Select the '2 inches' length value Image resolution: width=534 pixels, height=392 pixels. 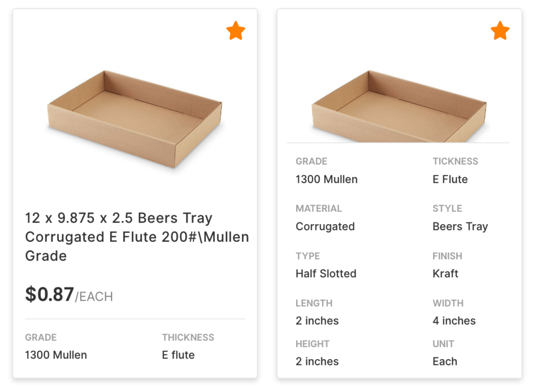pos(317,321)
